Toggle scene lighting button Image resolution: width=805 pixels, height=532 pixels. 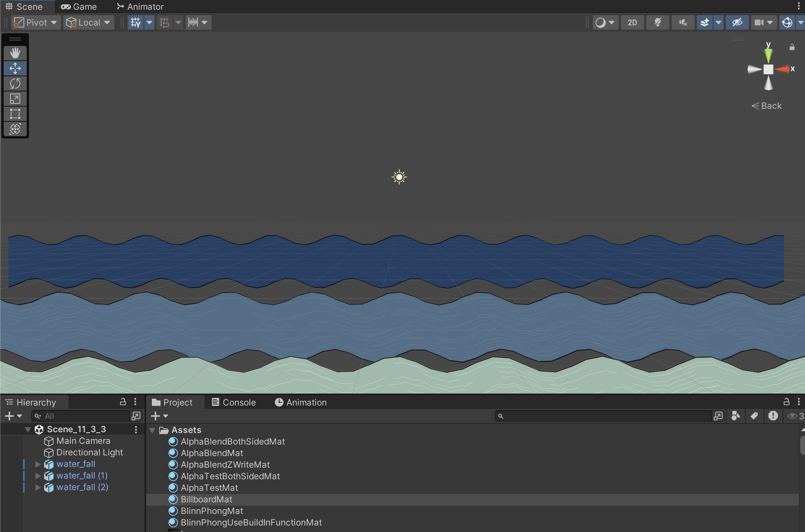[x=657, y=22]
